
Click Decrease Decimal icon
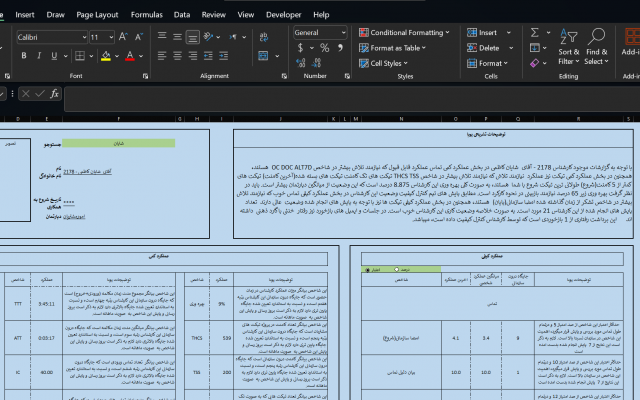coord(316,62)
